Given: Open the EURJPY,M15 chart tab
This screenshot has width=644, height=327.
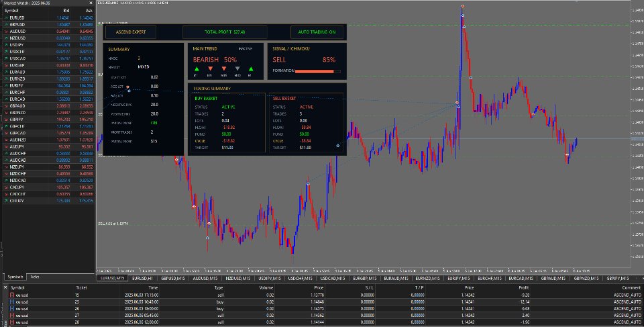Looking at the screenshot, I should pyautogui.click(x=459, y=279).
